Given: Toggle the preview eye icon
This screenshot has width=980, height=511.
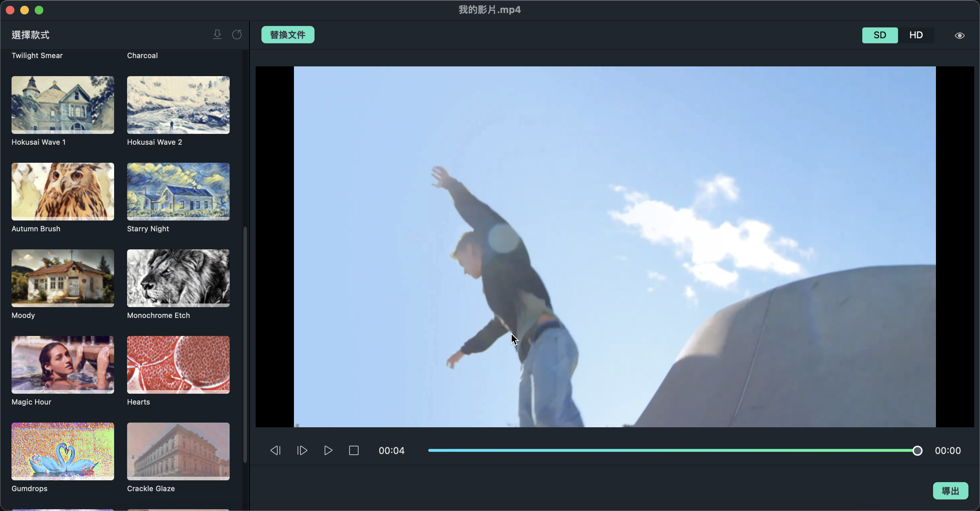Looking at the screenshot, I should tap(959, 35).
